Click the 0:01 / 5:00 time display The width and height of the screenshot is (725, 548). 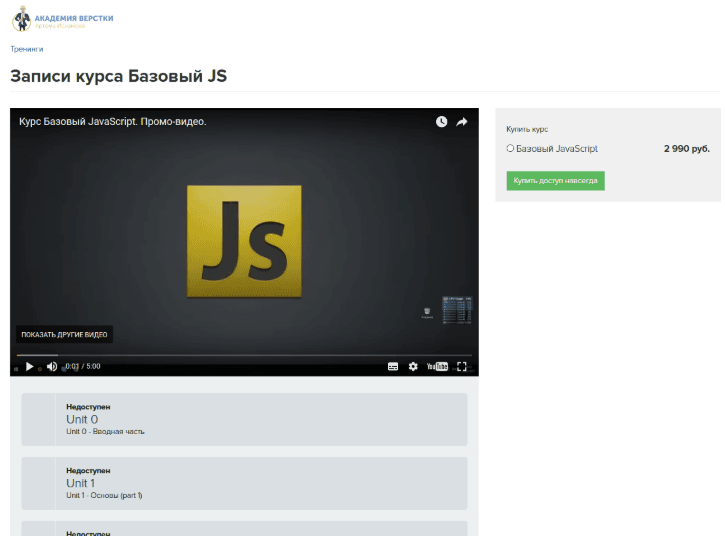click(83, 366)
